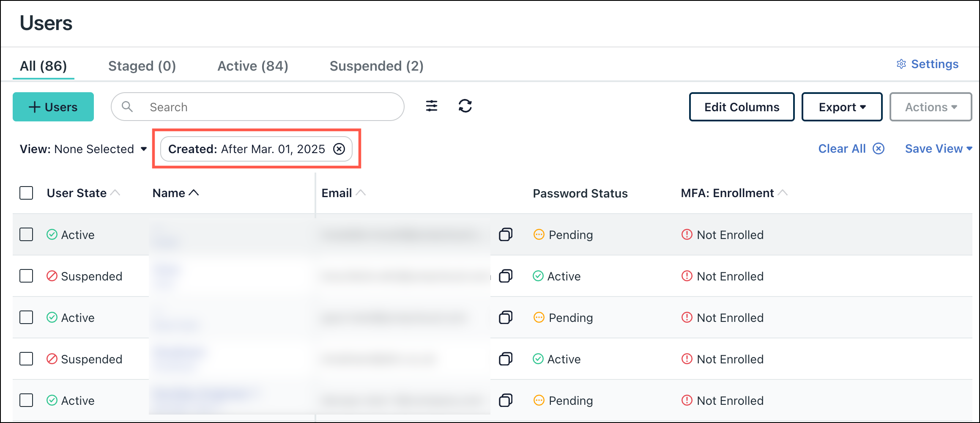Select the first Active user checkbox
Screen dimensions: 980x423
26,234
